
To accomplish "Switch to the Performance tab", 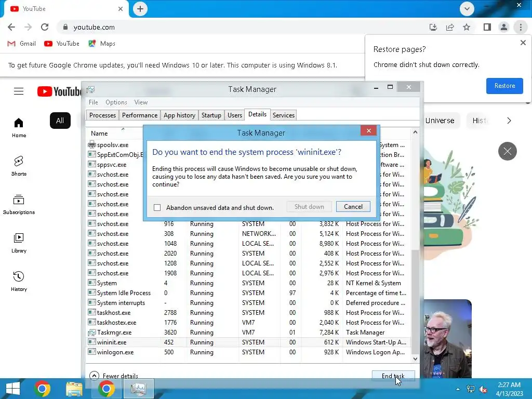I will [139, 115].
